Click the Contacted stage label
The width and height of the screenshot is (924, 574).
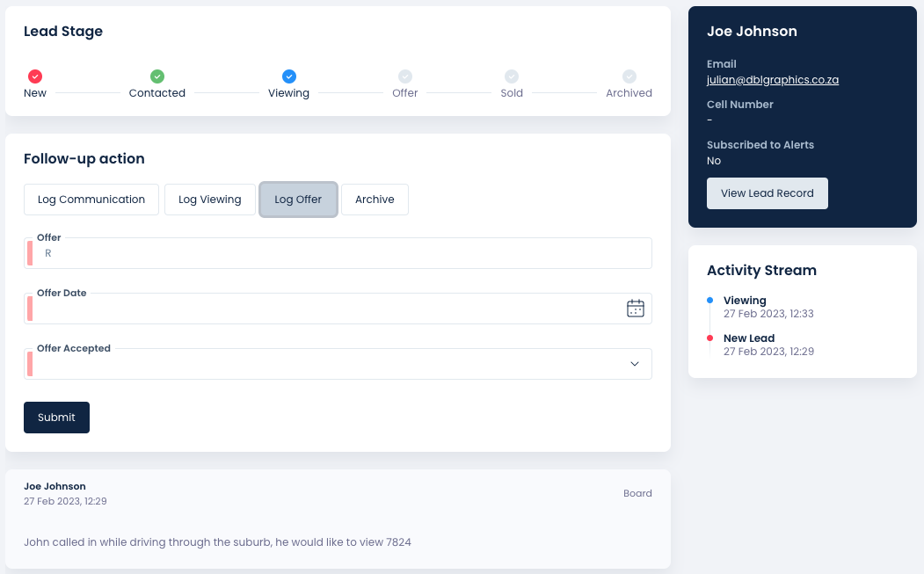pyautogui.click(x=156, y=93)
